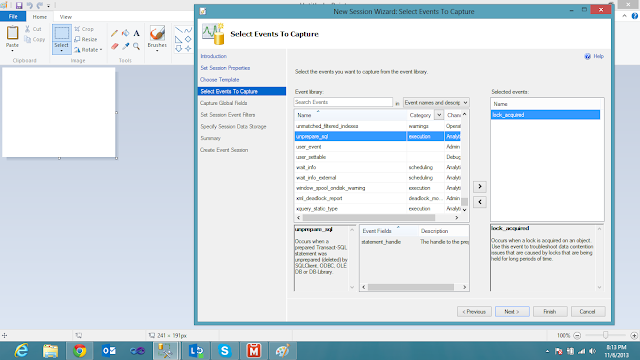Select the Eraser tool in Paint
The height and width of the screenshot is (360, 640).
[114, 47]
